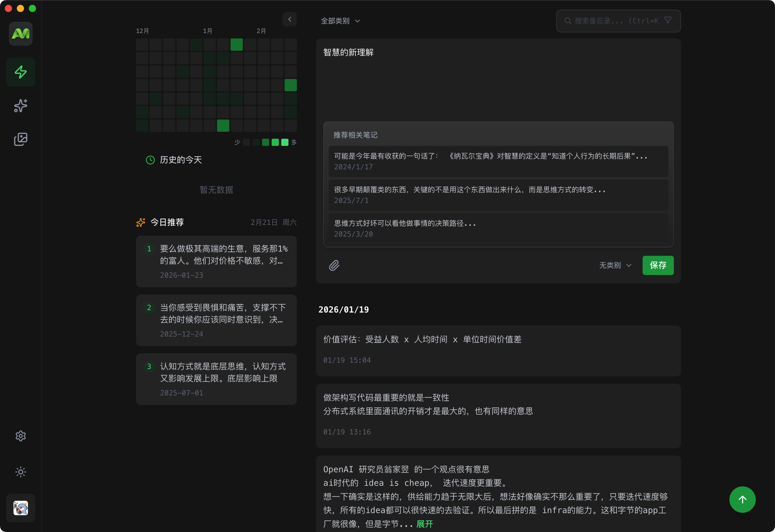Open the settings gear icon
The image size is (775, 532).
click(20, 436)
